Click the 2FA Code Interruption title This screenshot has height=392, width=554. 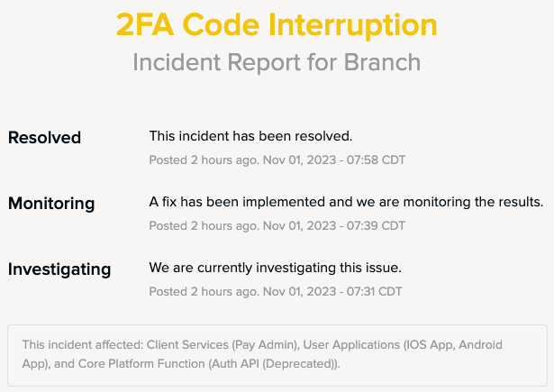coord(277,24)
